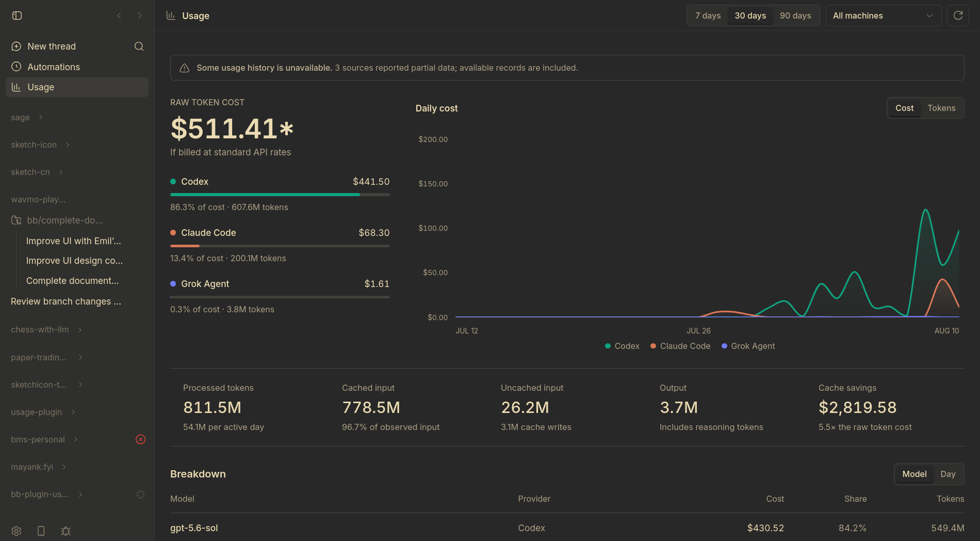
Task: Go forward with the right arrow
Action: (140, 15)
